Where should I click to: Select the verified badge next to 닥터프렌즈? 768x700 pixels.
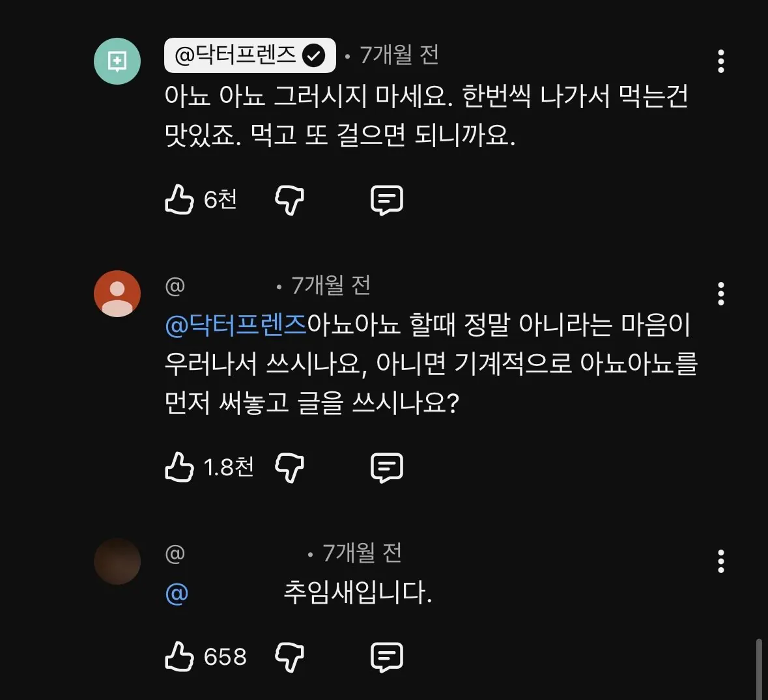[x=314, y=55]
